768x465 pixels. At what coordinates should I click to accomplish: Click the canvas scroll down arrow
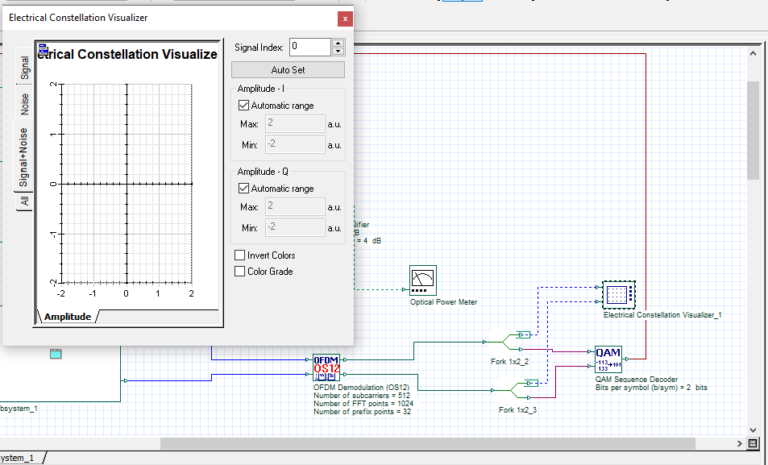pos(752,428)
